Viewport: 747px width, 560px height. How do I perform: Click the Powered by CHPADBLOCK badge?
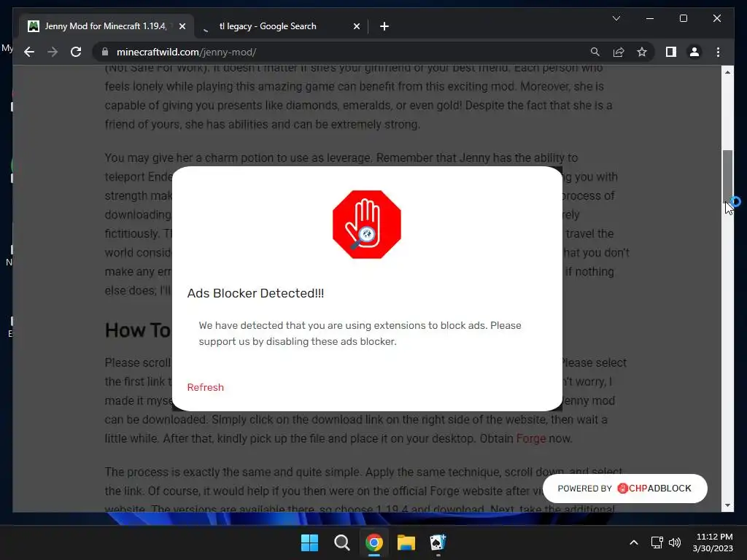(624, 488)
